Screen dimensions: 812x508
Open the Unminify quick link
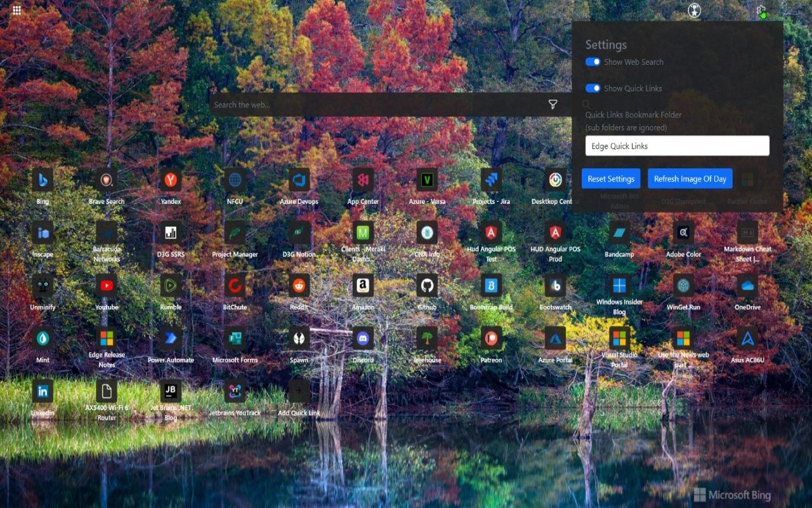43,285
